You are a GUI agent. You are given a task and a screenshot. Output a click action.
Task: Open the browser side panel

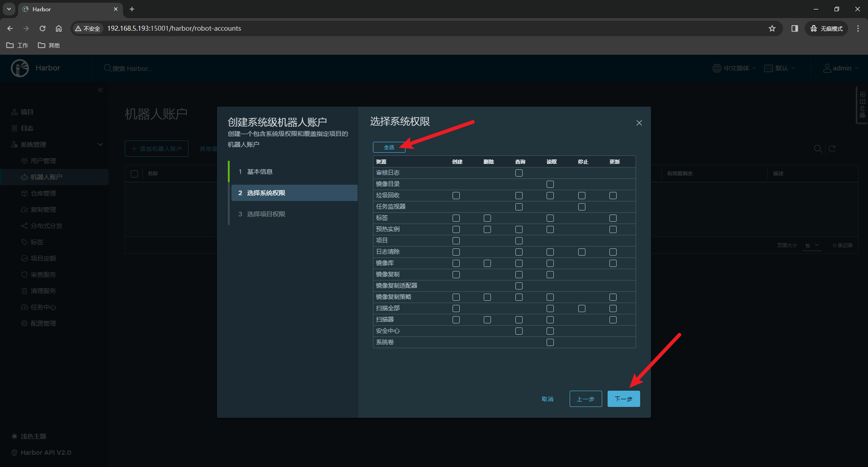[x=794, y=28]
